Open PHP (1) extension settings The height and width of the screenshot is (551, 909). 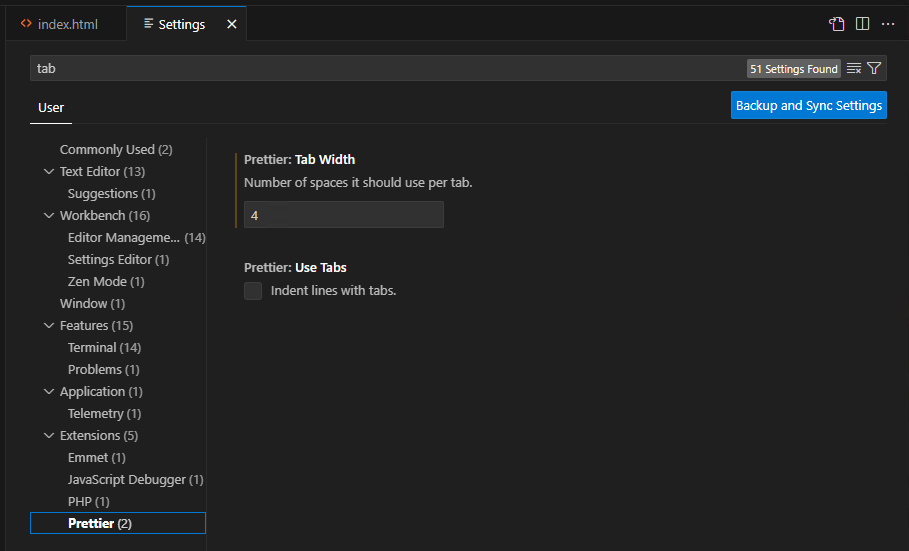point(88,502)
